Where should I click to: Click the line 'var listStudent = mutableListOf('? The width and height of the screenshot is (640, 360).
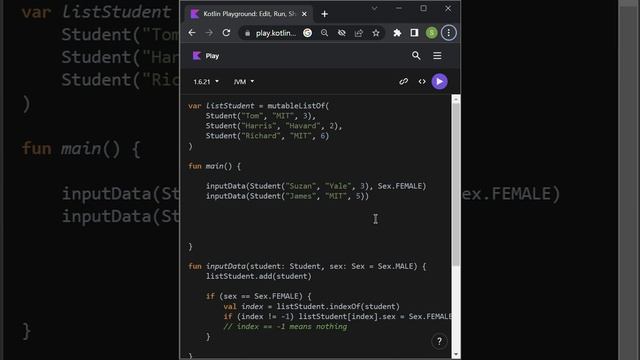[x=258, y=106]
